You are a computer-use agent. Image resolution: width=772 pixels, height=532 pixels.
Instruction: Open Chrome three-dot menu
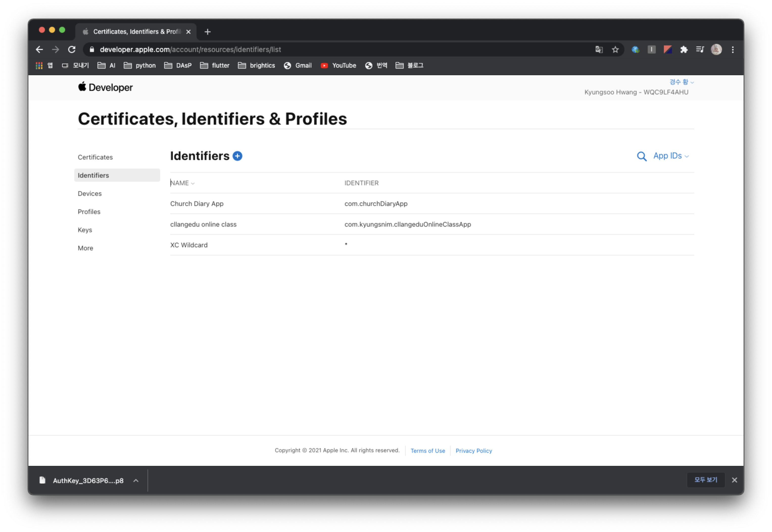pyautogui.click(x=733, y=50)
